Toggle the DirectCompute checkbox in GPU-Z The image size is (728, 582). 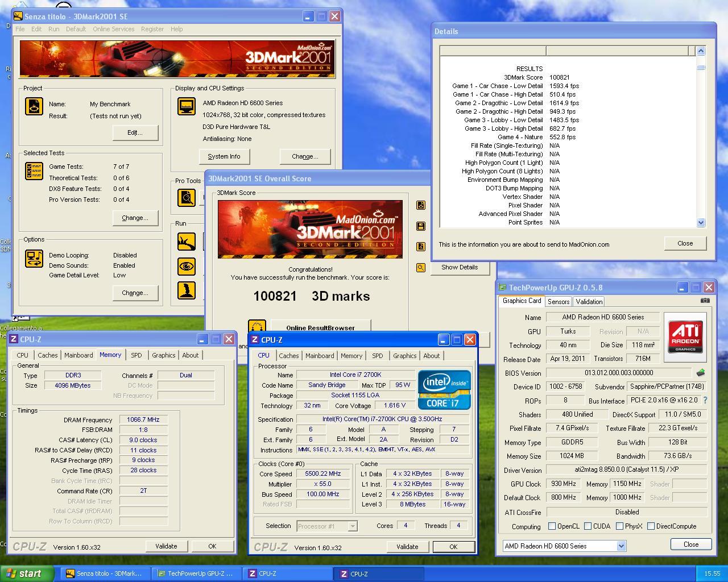tap(651, 526)
